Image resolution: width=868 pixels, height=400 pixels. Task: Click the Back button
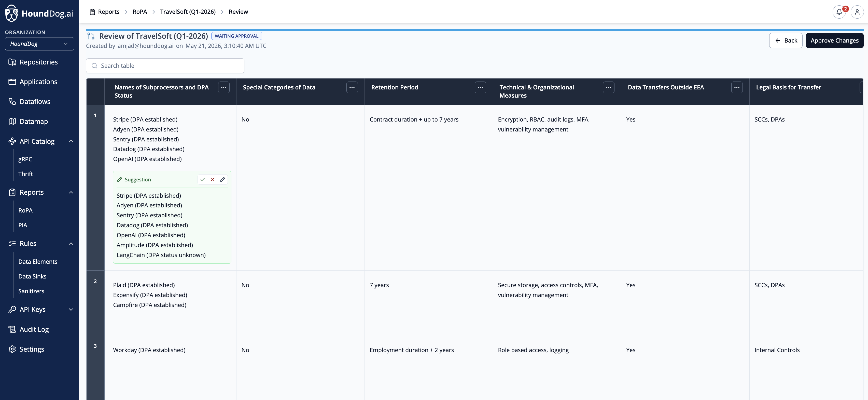pyautogui.click(x=786, y=41)
